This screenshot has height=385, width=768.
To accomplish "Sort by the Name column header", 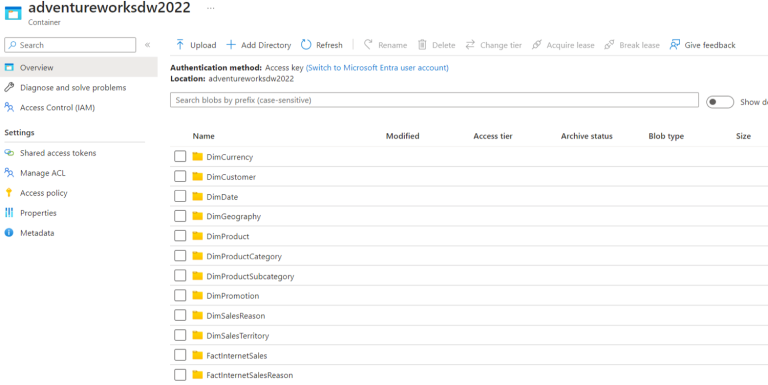I will pyautogui.click(x=203, y=136).
